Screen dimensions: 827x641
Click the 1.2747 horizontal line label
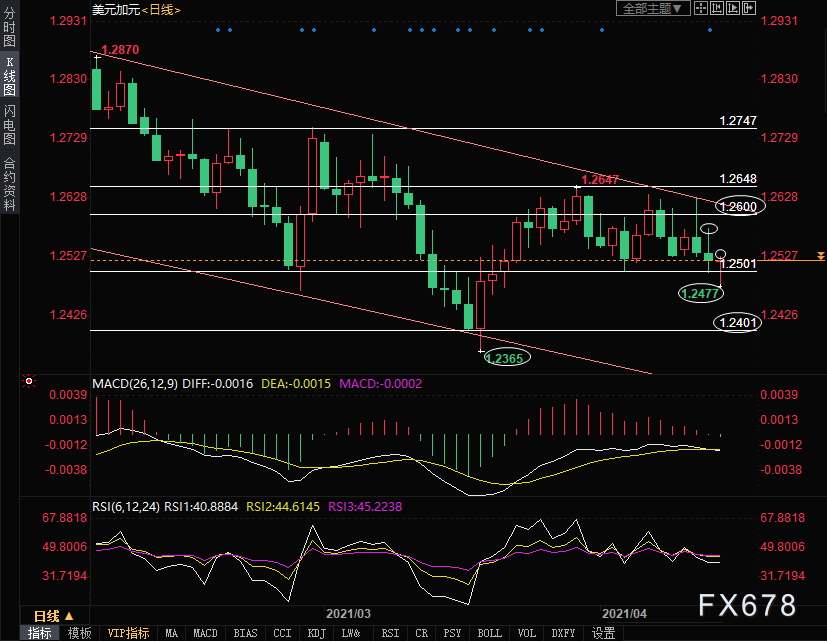click(738, 121)
